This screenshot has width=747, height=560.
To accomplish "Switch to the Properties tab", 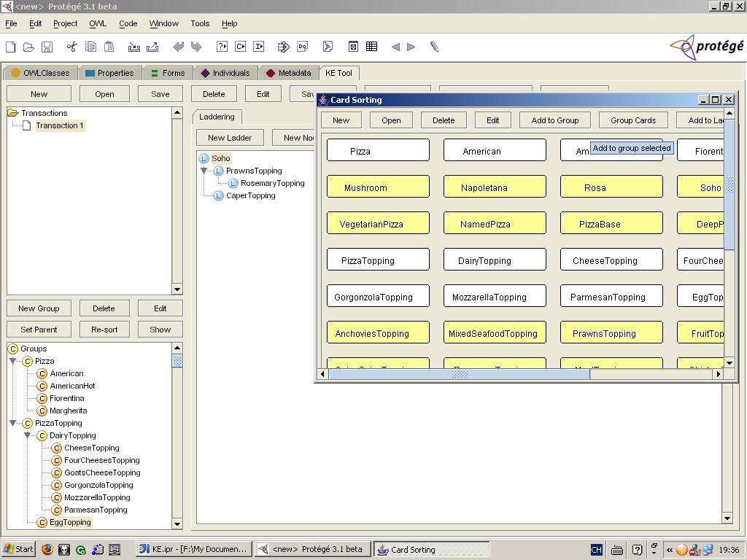I will (109, 73).
